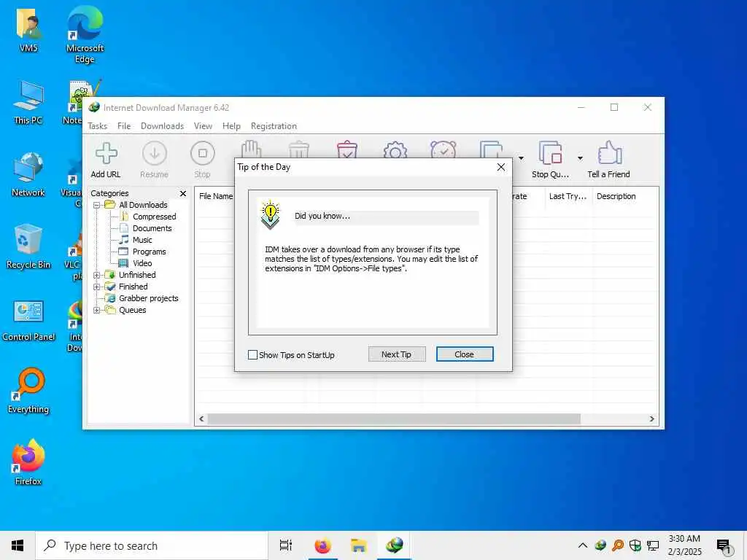
Task: Open Task View from the taskbar
Action: coord(286,545)
